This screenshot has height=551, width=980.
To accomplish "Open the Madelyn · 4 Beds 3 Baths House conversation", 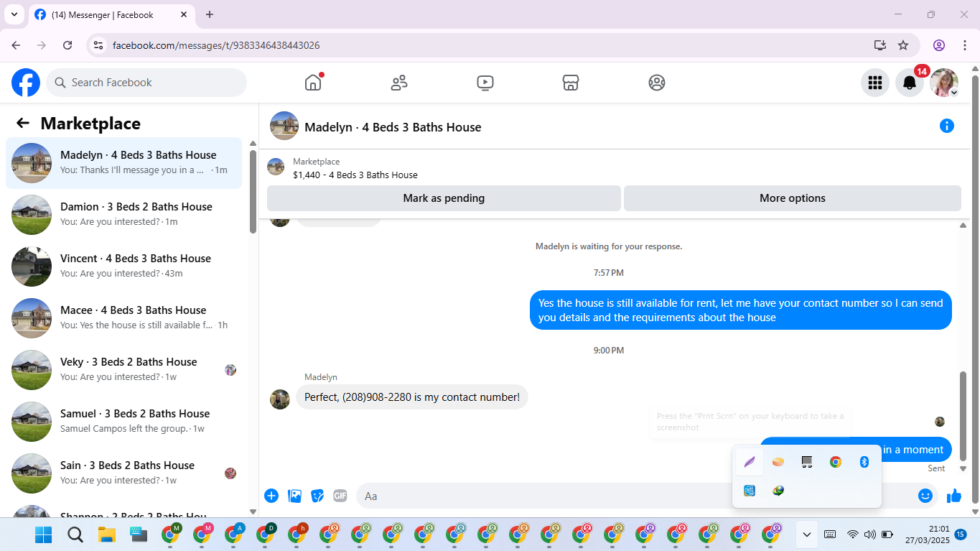I will [124, 163].
